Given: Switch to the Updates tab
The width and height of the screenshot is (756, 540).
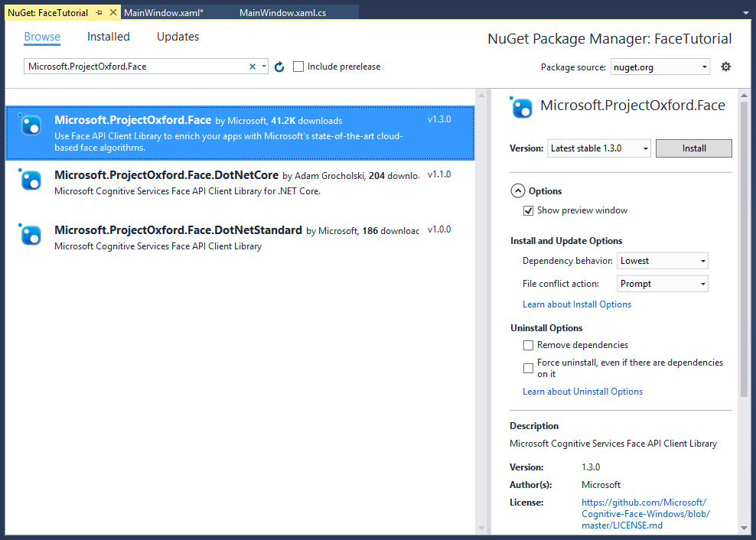Looking at the screenshot, I should (178, 37).
